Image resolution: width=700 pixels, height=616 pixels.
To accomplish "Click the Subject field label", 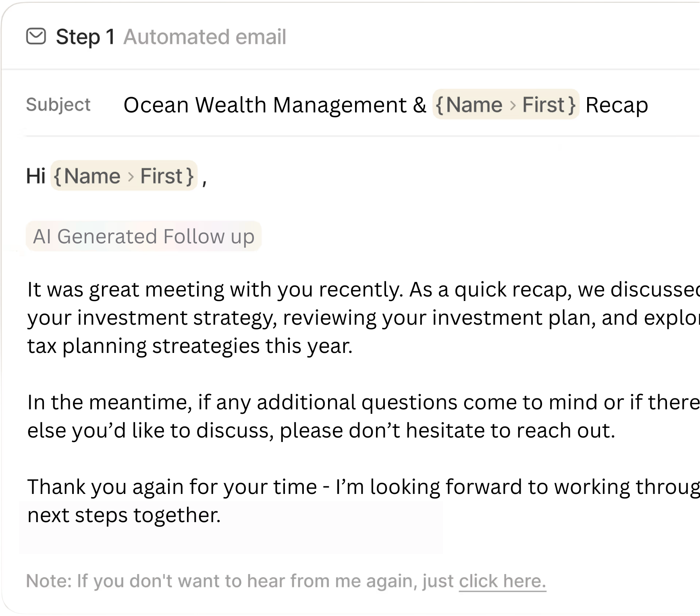I will point(58,105).
